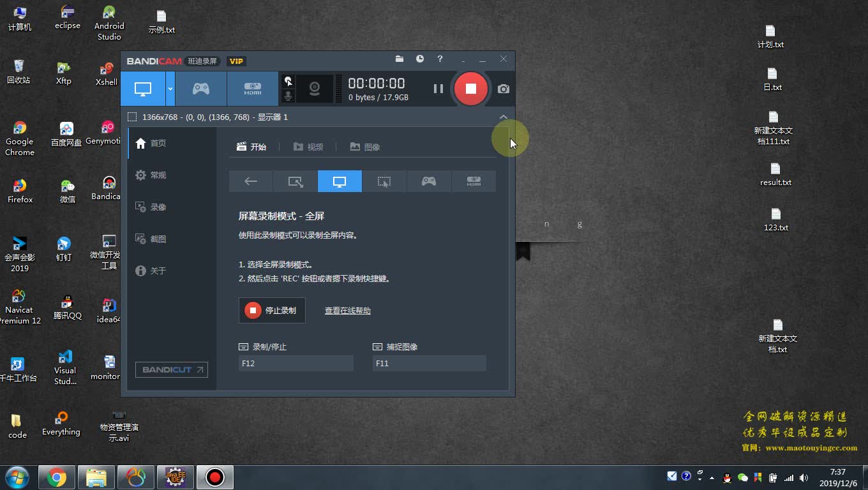868x490 pixels.
Task: Switch to game recording mode in top toolbar
Action: 201,89
